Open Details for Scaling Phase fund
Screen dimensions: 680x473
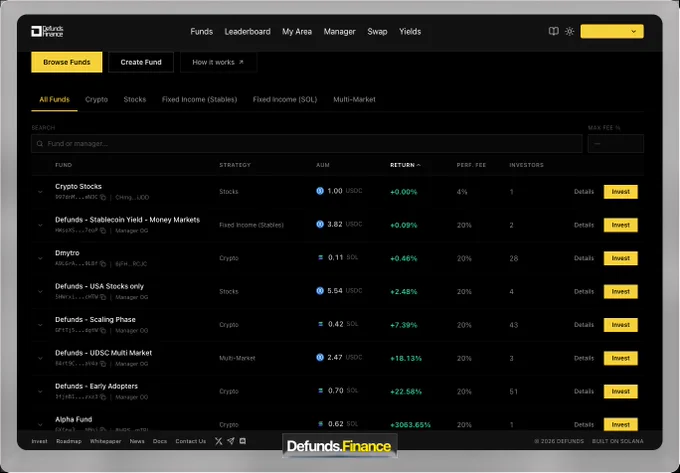coord(584,325)
